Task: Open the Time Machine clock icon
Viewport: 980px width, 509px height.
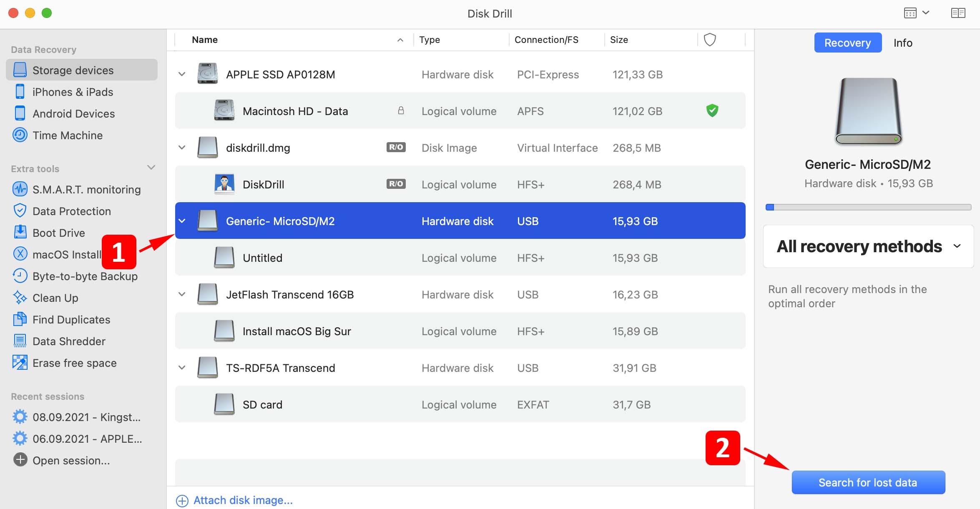Action: [20, 135]
